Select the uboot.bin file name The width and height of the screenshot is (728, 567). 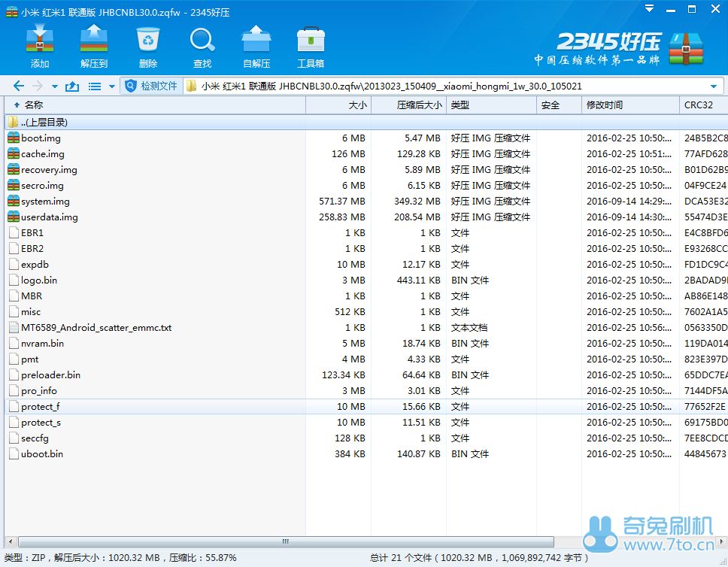click(42, 453)
